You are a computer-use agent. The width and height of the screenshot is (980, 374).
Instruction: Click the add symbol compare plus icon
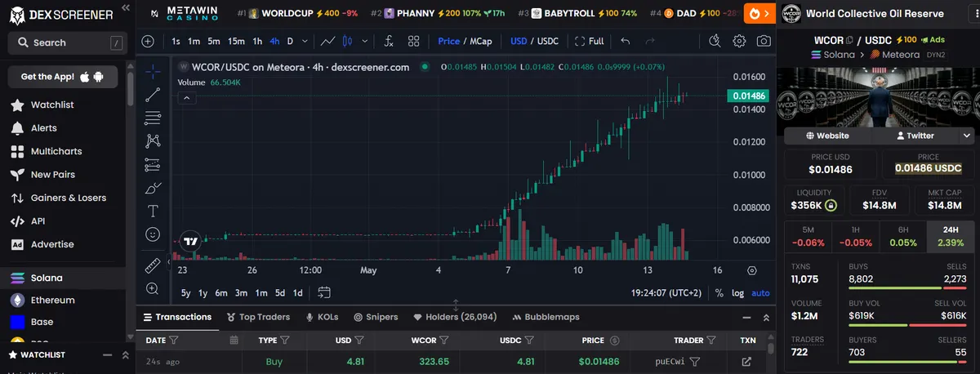[148, 41]
